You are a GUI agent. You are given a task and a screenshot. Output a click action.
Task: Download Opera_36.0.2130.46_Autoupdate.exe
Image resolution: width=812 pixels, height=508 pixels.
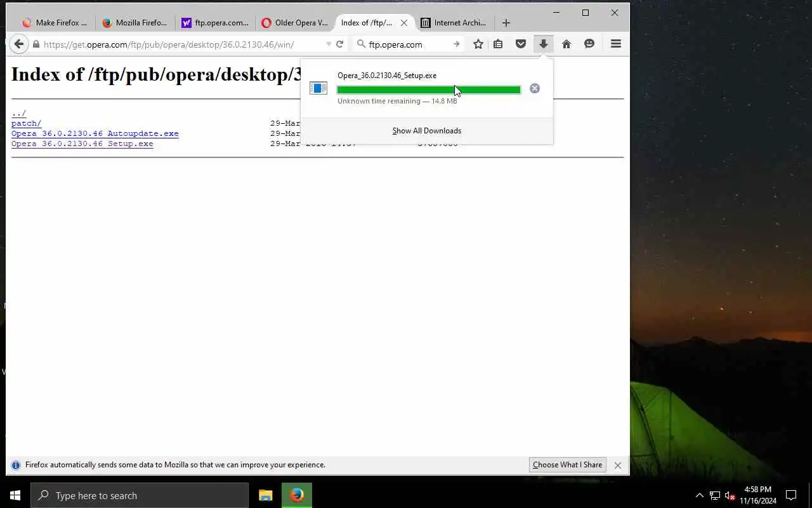pos(95,133)
